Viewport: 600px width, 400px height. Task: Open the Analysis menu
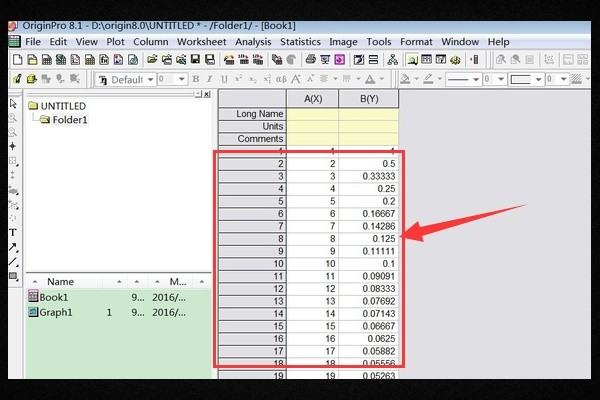(x=253, y=42)
